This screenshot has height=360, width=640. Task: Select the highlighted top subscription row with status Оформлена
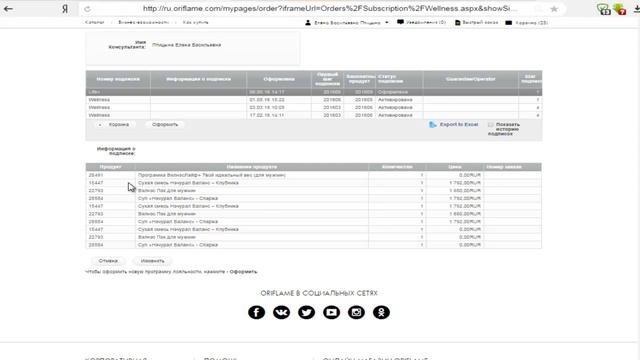[x=314, y=92]
